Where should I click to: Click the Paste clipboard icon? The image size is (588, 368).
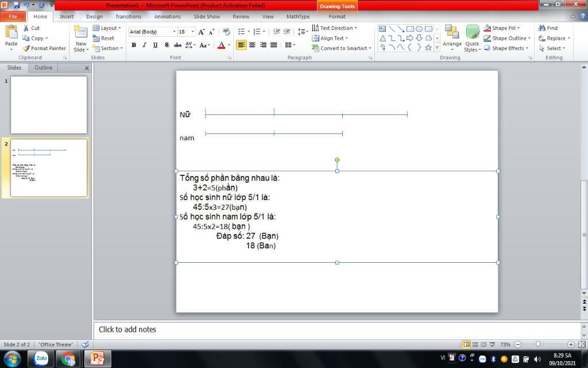[x=11, y=32]
